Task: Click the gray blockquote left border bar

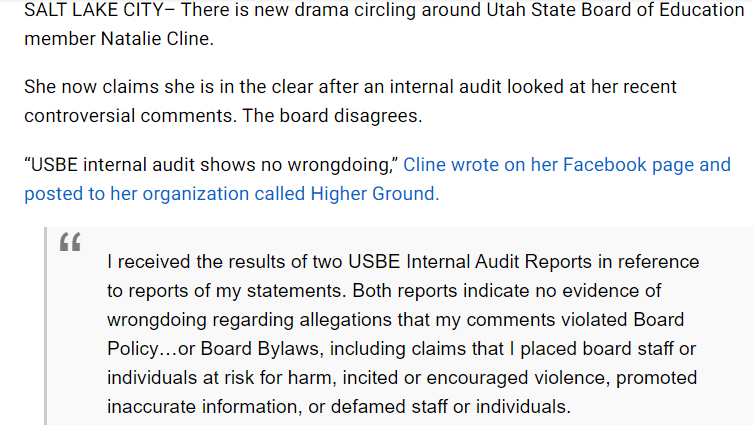Action: coord(46,326)
